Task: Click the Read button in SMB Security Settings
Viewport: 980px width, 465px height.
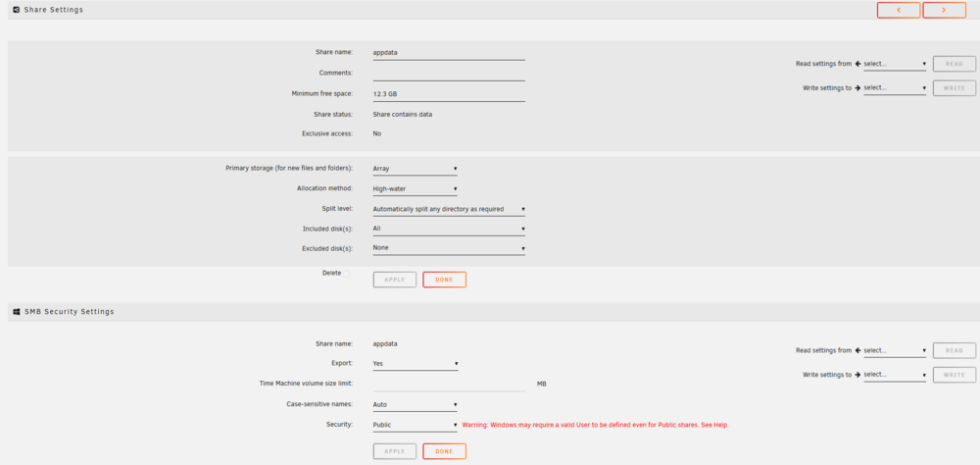Action: [955, 350]
